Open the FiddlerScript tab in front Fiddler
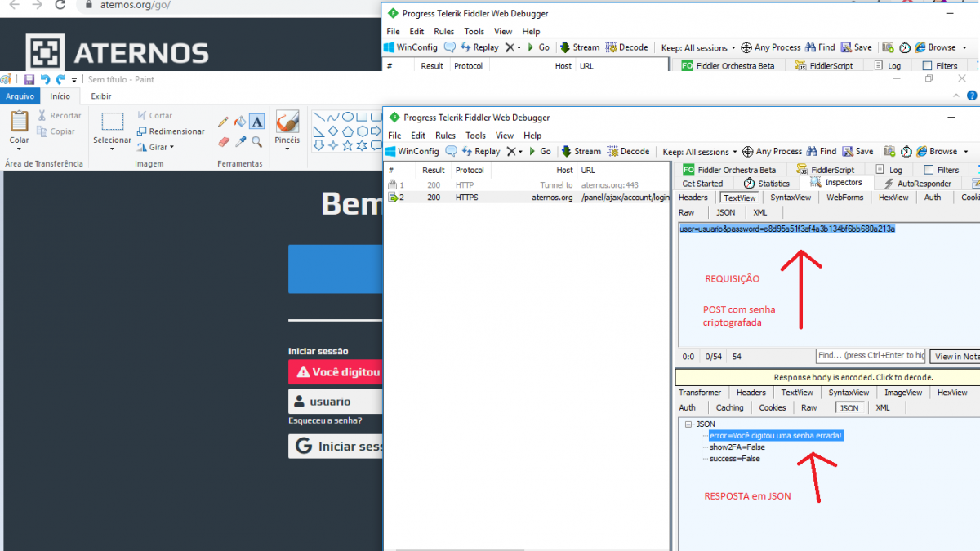This screenshot has width=980, height=551. click(825, 170)
